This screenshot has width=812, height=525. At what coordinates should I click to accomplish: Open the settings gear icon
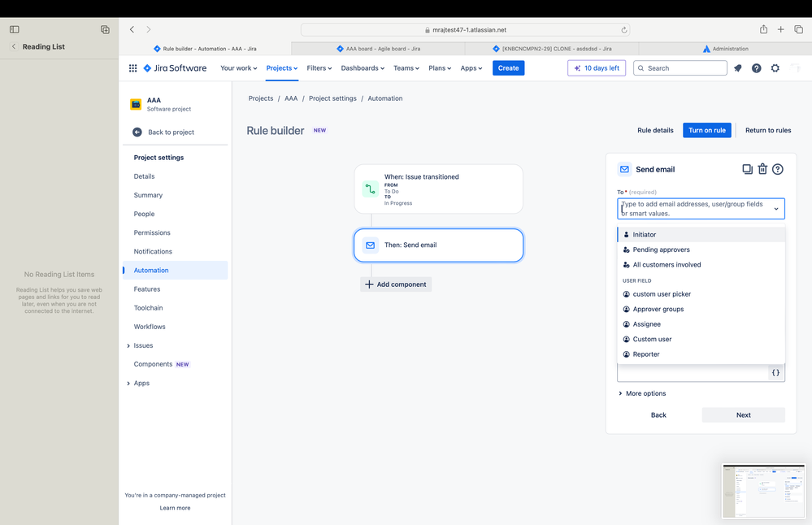coord(775,68)
